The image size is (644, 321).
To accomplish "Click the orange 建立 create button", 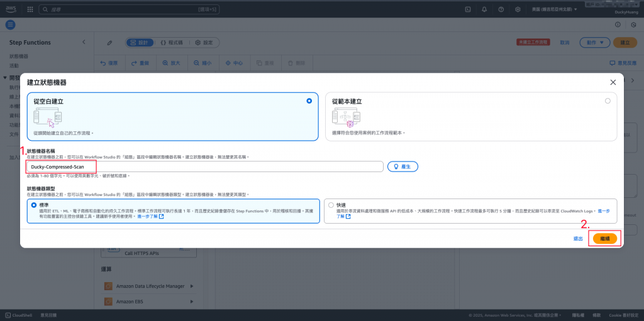I will tap(625, 43).
